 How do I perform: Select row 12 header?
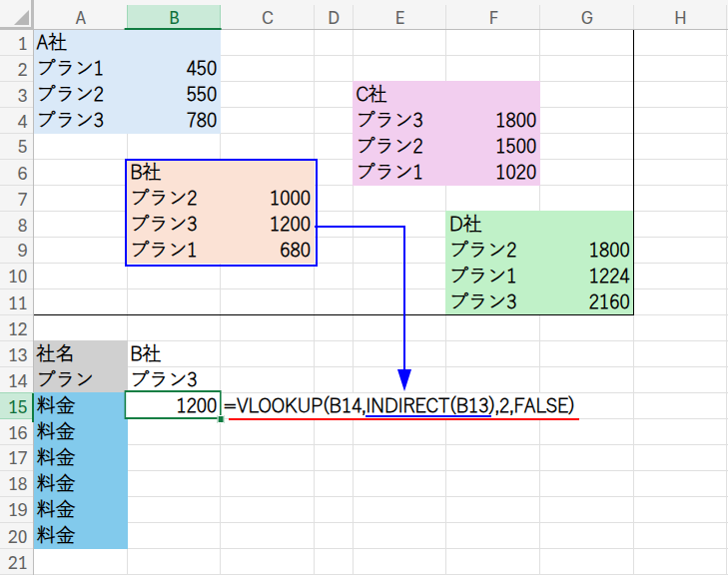(x=17, y=328)
